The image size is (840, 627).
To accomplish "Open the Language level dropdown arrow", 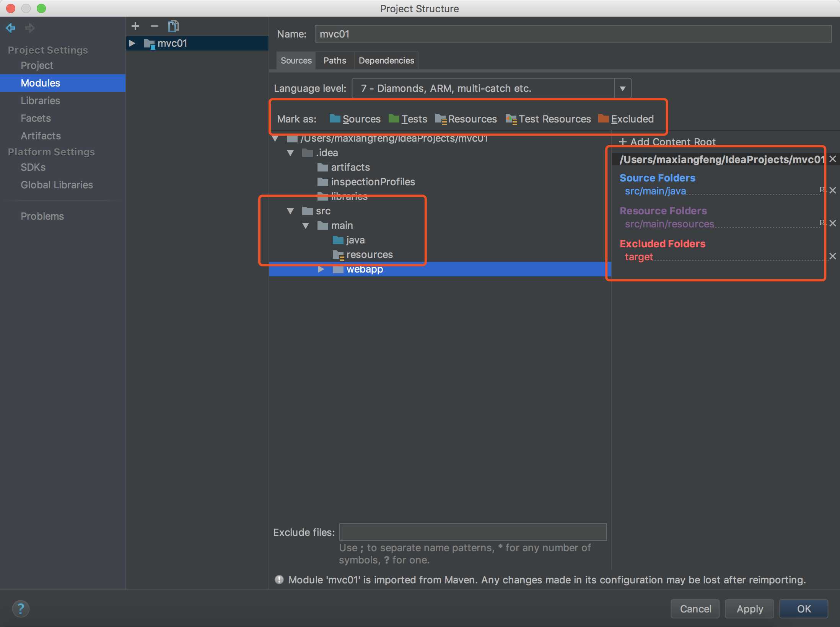I will [x=623, y=88].
